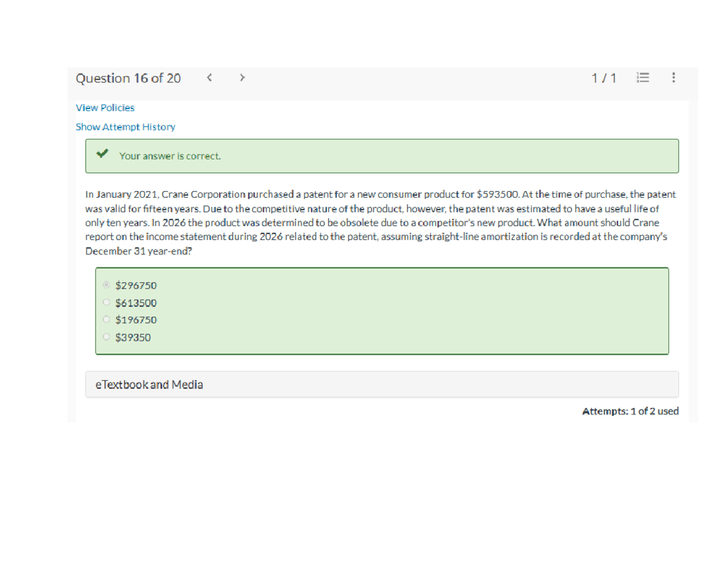Viewport: 728px width, 562px height.
Task: Advance to next question with right chevron
Action: pos(241,78)
